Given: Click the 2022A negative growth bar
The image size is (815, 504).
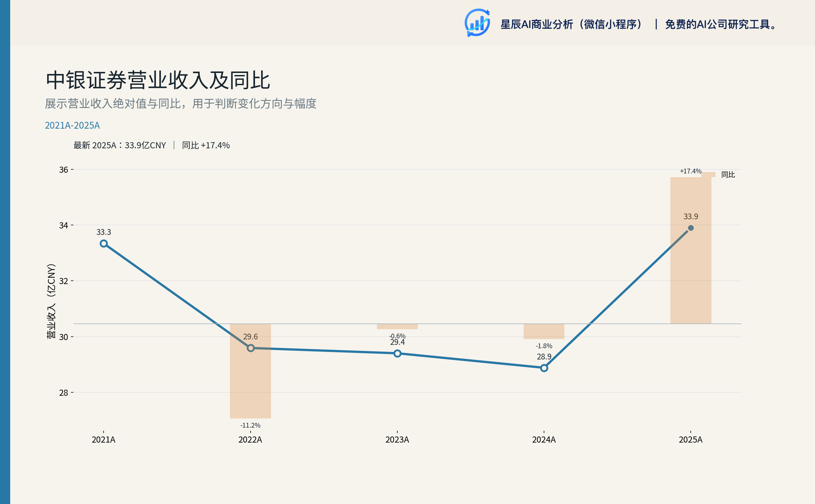Looking at the screenshot, I should coord(251,371).
